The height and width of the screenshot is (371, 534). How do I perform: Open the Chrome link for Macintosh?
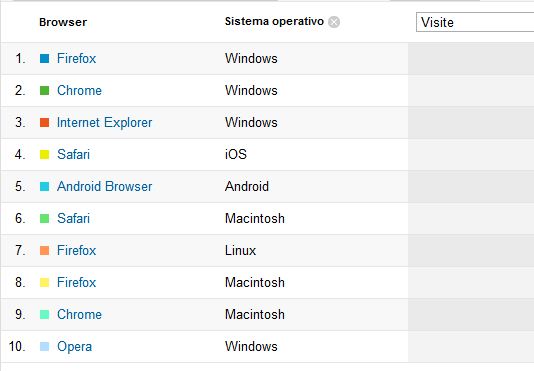[x=79, y=314]
